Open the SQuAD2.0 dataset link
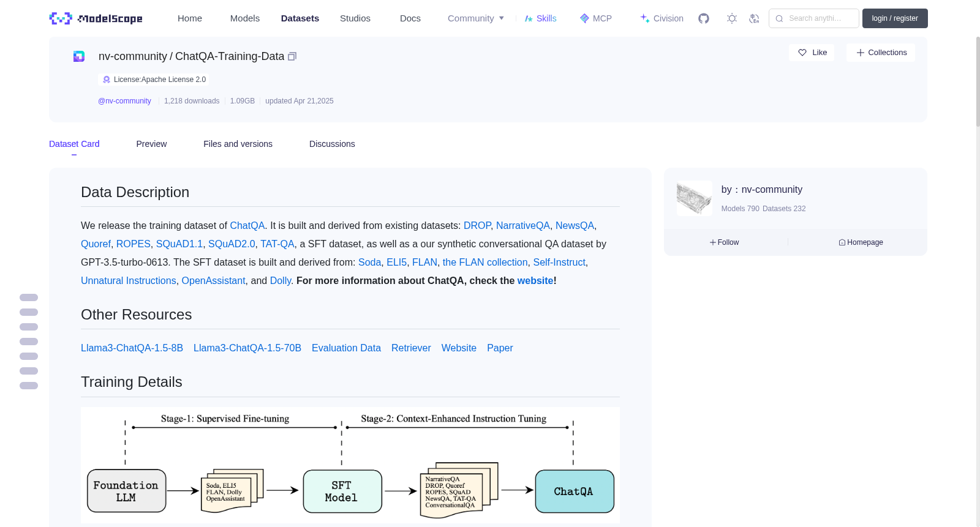Viewport: 980px width, 527px height. (x=232, y=244)
